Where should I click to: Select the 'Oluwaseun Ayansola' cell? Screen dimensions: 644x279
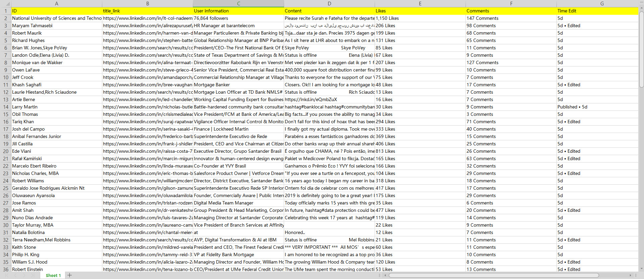click(57, 195)
